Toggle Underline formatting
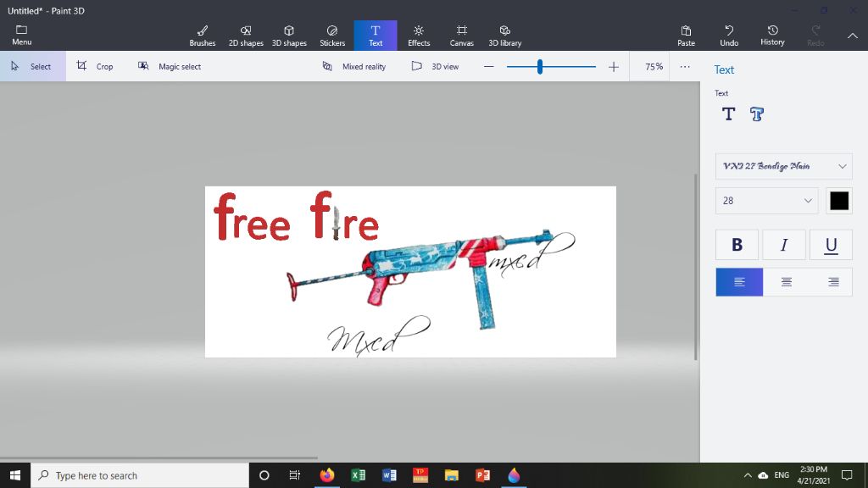The width and height of the screenshot is (868, 488). pyautogui.click(x=831, y=245)
